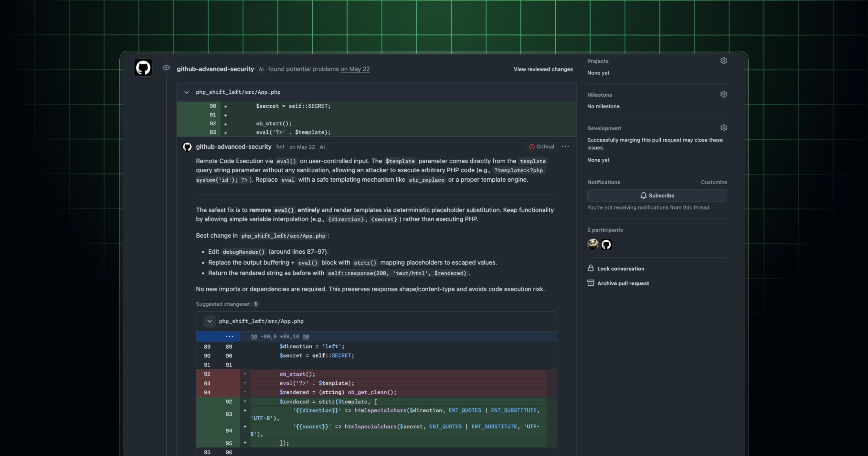The height and width of the screenshot is (456, 868).
Task: Click Archive pull request
Action: pos(623,283)
